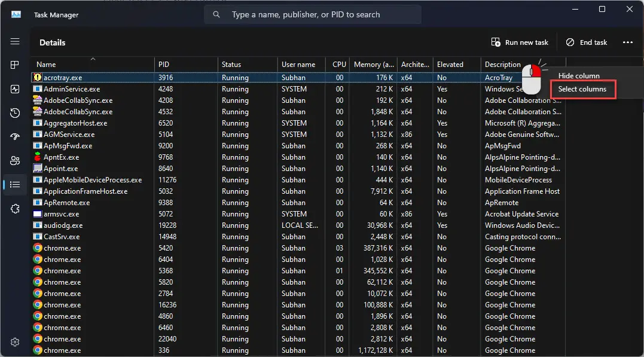Open Task Manager settings gear

point(15,342)
